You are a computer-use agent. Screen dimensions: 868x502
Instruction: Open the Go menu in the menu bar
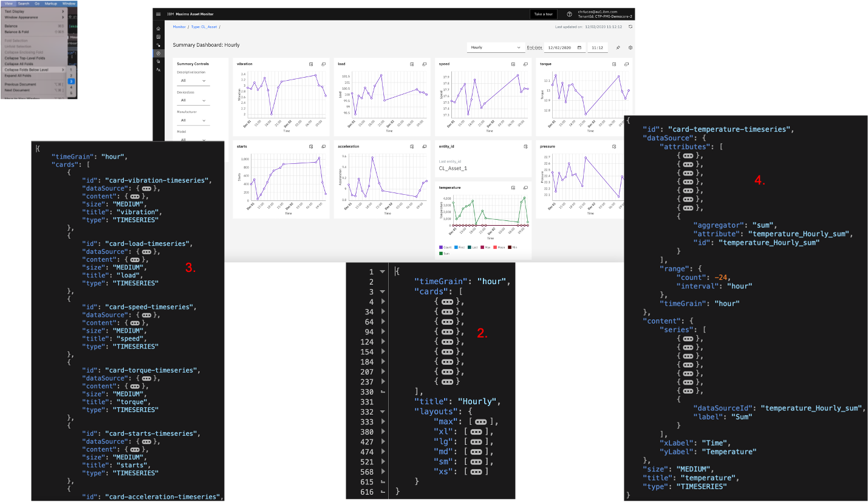pyautogui.click(x=37, y=4)
